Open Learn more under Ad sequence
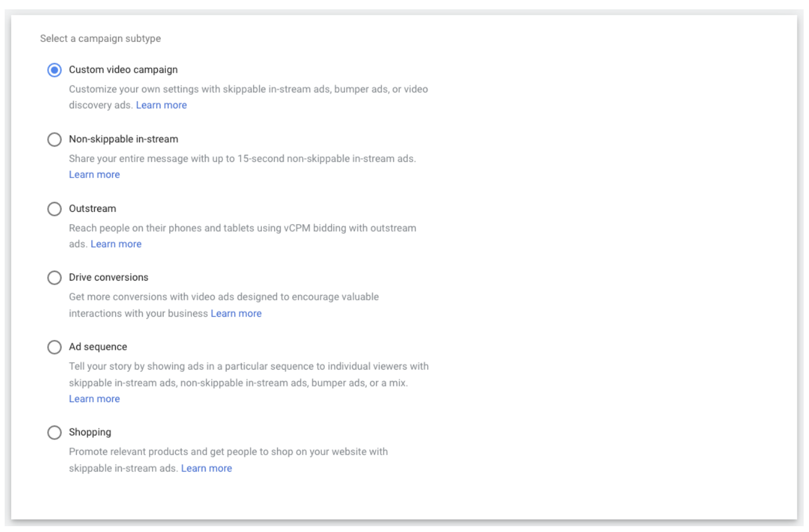 [x=94, y=399]
